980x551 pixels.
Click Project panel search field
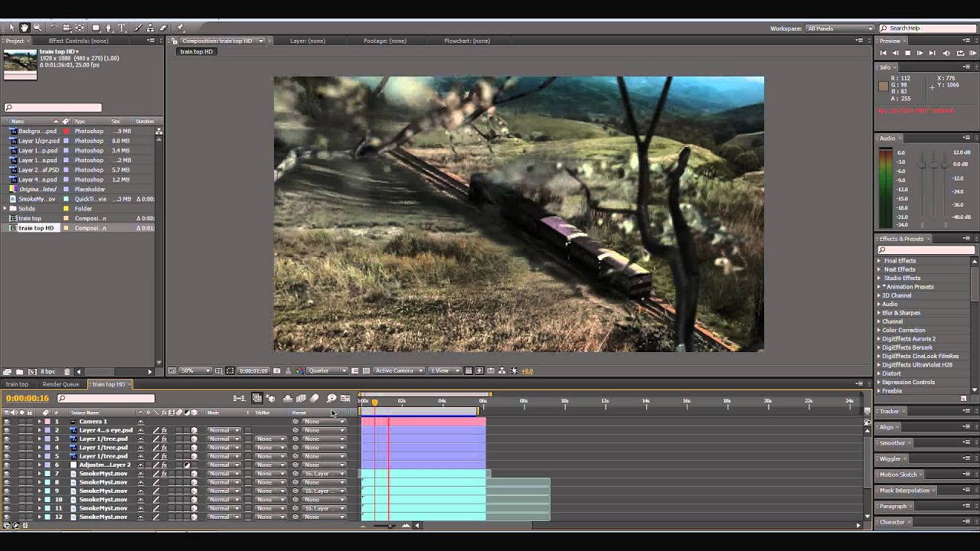click(53, 108)
